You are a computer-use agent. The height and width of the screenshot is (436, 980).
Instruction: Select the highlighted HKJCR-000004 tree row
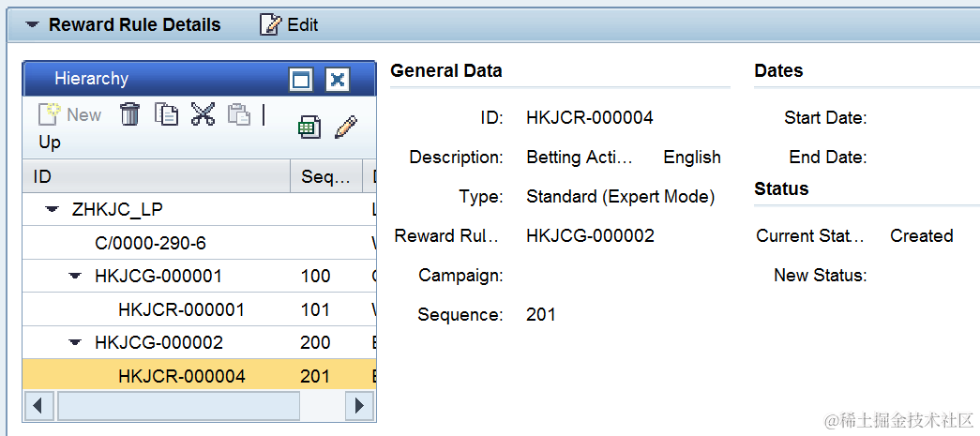199,375
